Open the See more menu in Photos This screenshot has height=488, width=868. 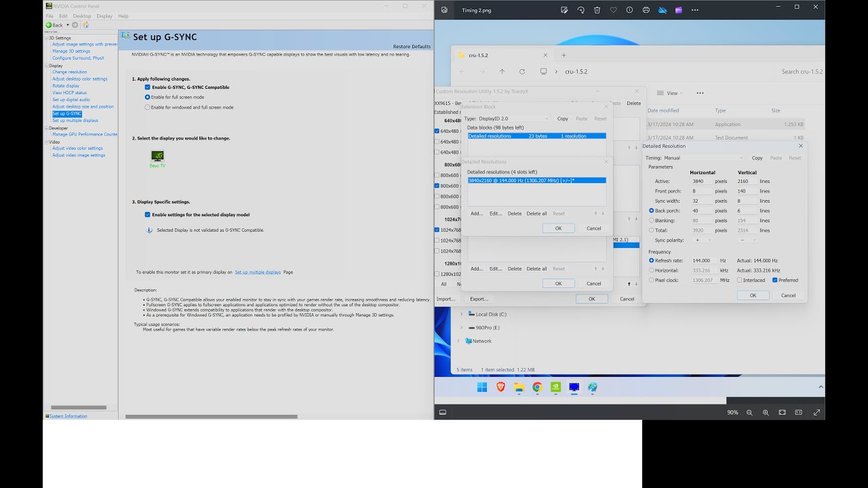pos(695,10)
